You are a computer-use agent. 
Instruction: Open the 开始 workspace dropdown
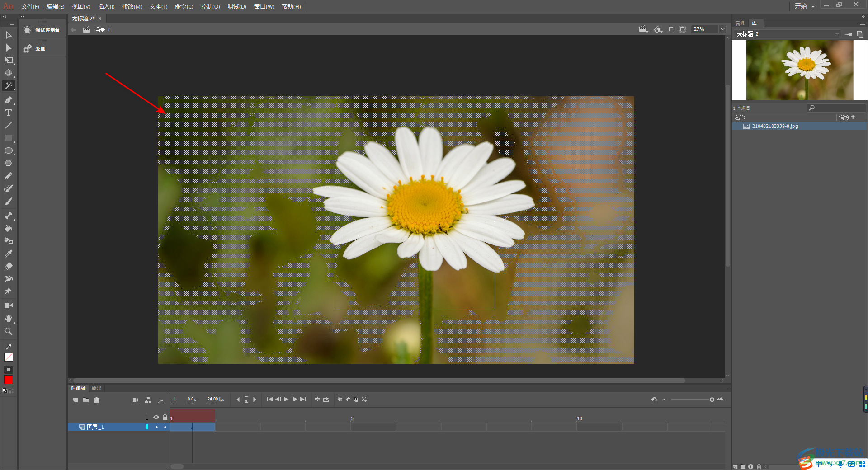[805, 6]
